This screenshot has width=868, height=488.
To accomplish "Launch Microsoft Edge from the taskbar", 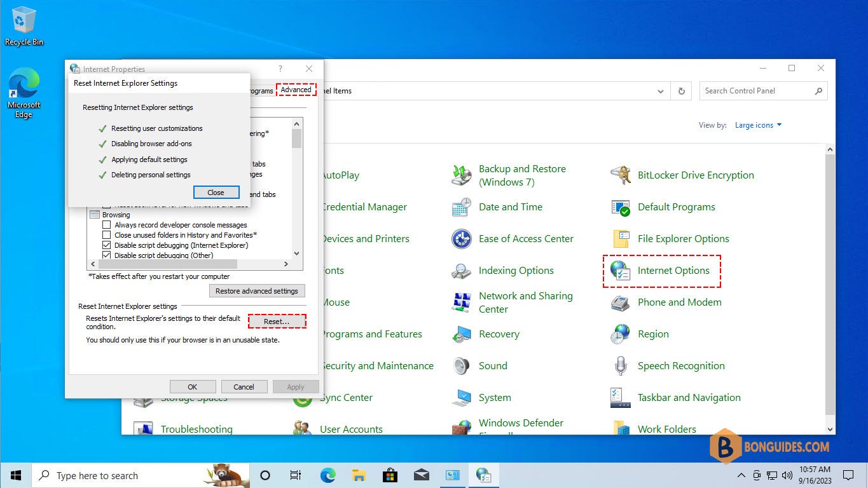I will point(327,475).
